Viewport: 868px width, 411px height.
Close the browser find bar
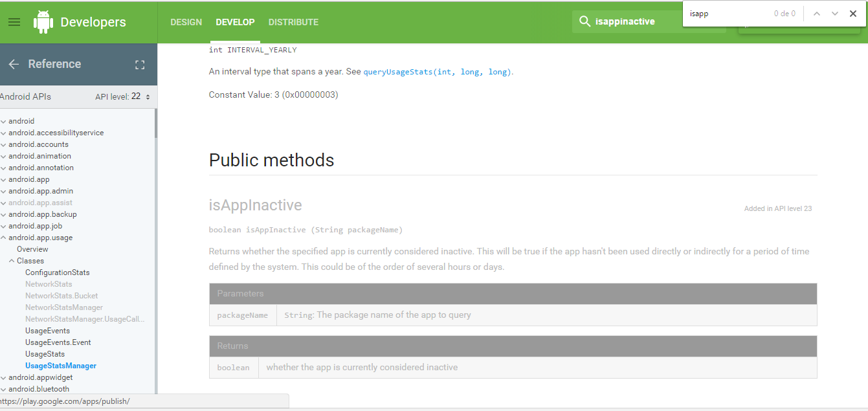(853, 14)
